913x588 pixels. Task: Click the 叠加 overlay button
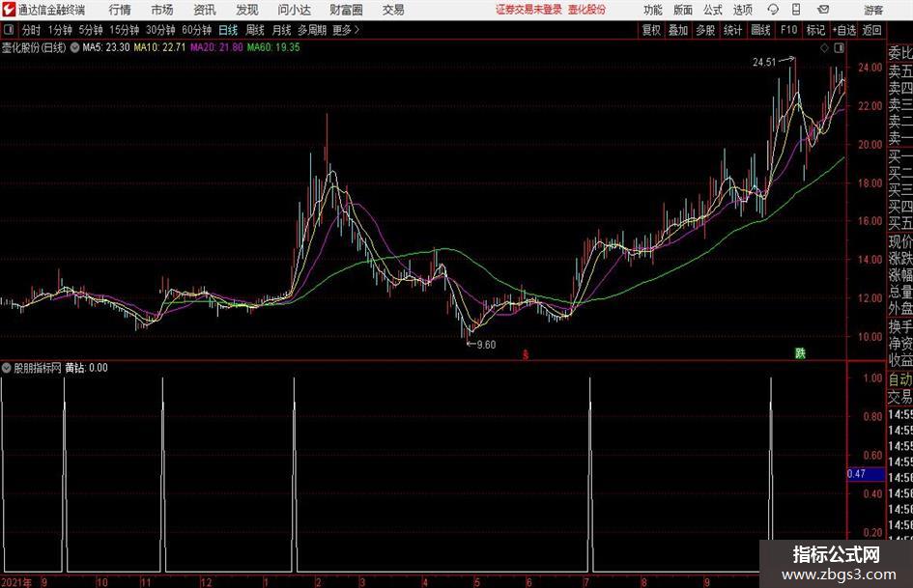pyautogui.click(x=678, y=30)
